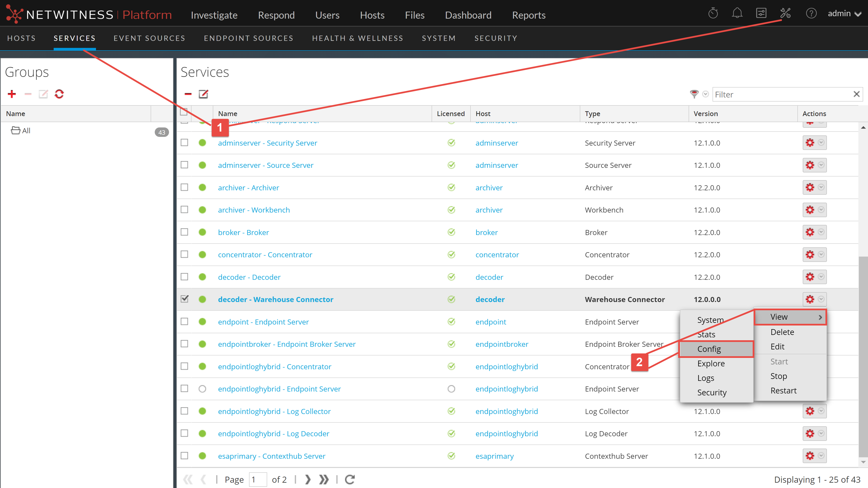868x488 pixels.
Task: Click gear actions for decoder Warehouse Connector
Action: [x=810, y=299]
